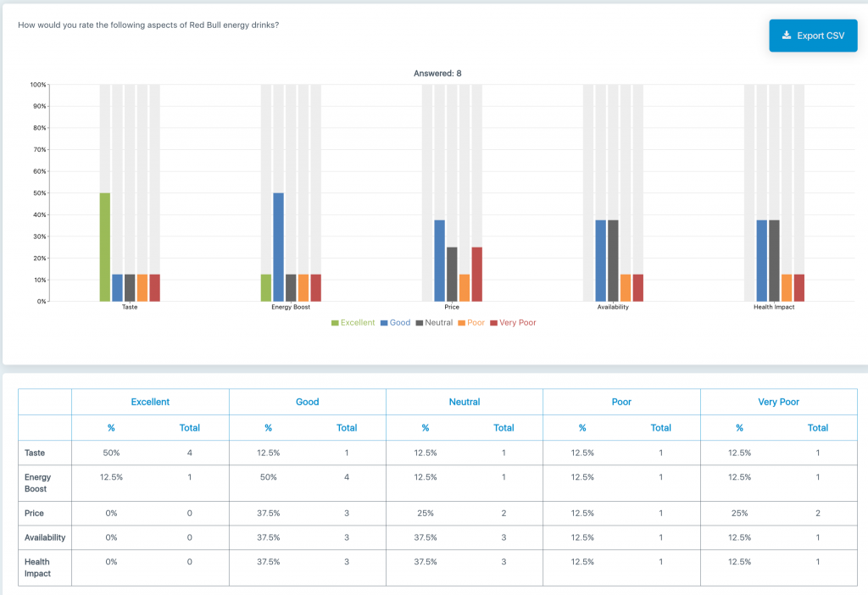This screenshot has width=868, height=595.
Task: Toggle the green Excellent legend swatch
Action: click(335, 323)
